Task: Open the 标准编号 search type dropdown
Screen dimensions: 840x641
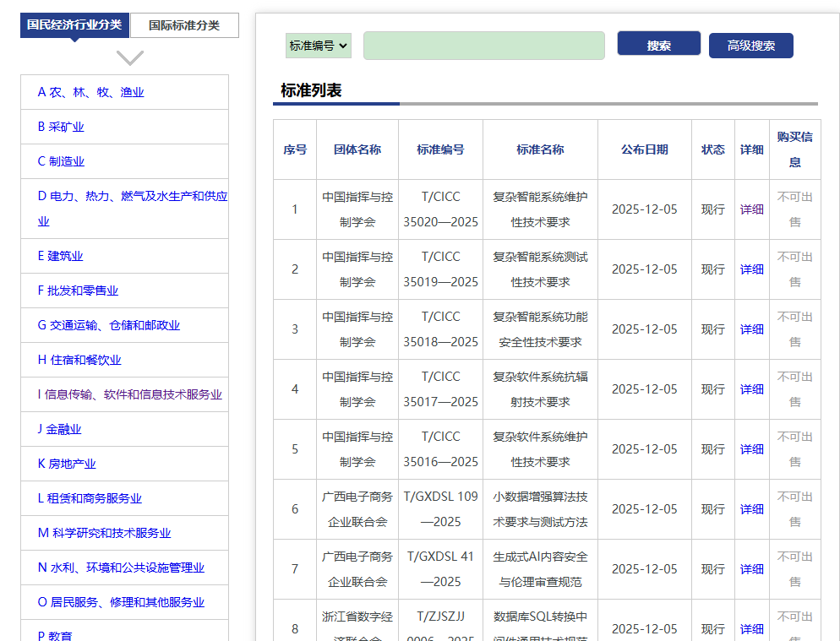Action: [318, 46]
